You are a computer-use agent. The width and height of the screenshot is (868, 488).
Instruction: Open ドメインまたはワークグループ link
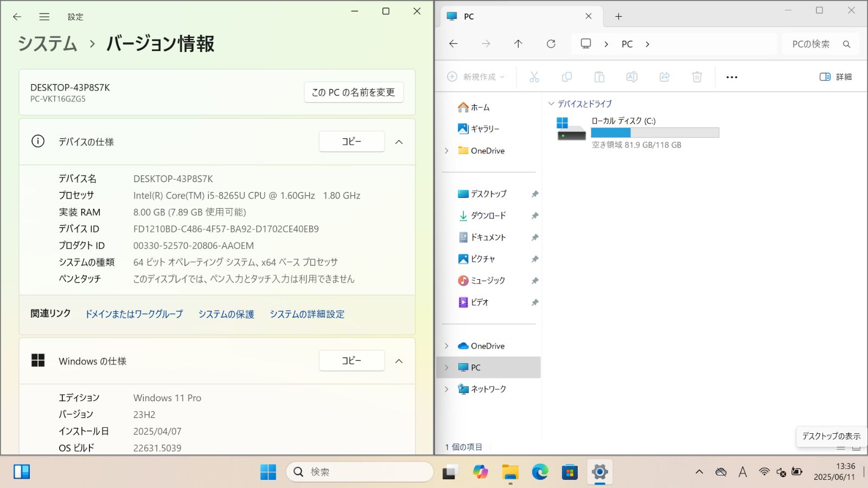pos(134,314)
